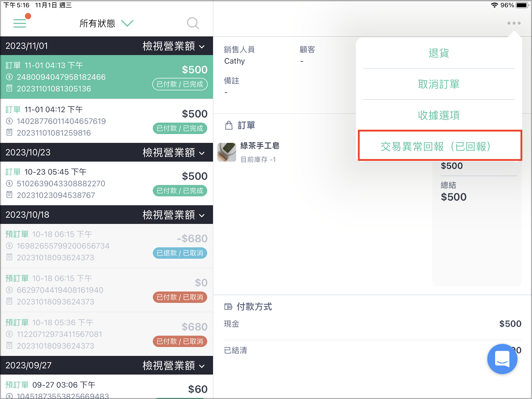The height and width of the screenshot is (399, 532).
Task: Select 交易異常回報（已回報）menu entry
Action: tap(440, 146)
